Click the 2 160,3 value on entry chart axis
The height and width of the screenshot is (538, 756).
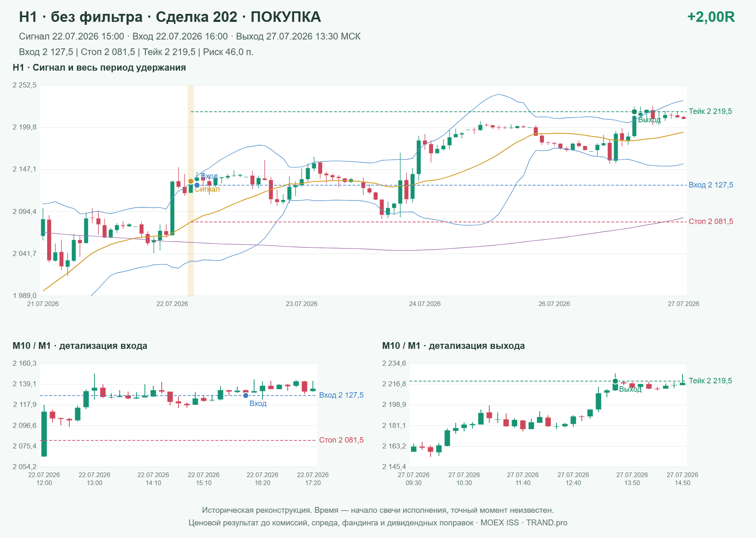click(24, 364)
